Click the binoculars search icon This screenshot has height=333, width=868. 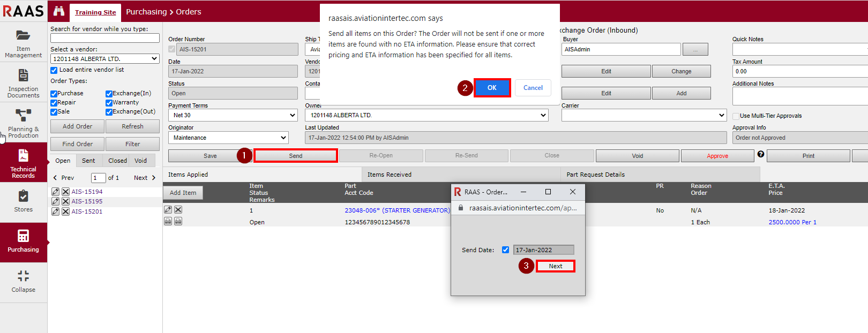click(59, 11)
